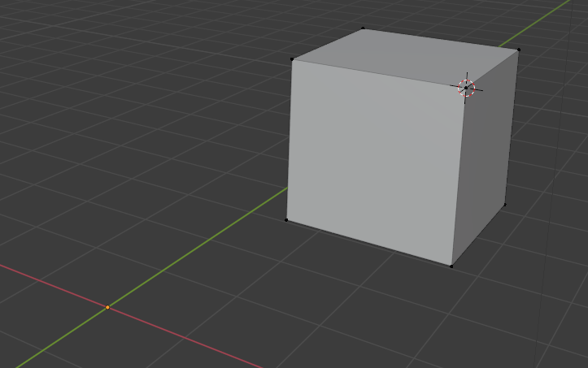588x368 pixels.
Task: Select the cube's rearmost top vertex
Action: [363, 28]
